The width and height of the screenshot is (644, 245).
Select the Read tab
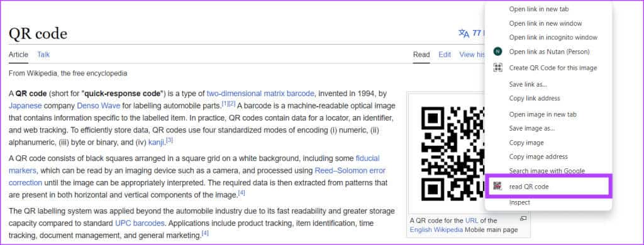(x=421, y=55)
